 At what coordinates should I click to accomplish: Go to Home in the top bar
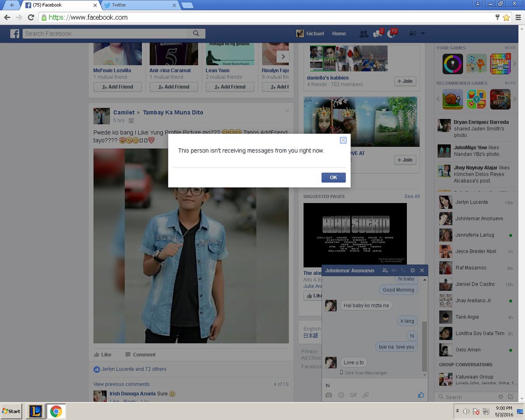339,34
